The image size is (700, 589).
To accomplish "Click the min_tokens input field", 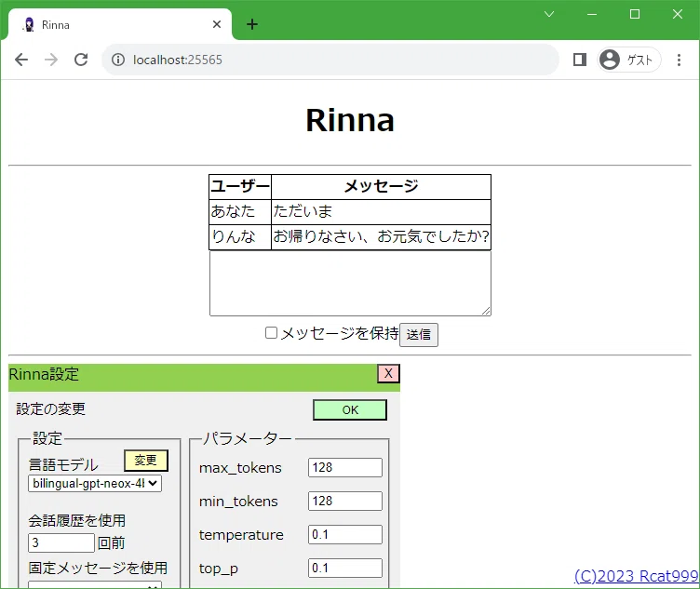I will [345, 502].
